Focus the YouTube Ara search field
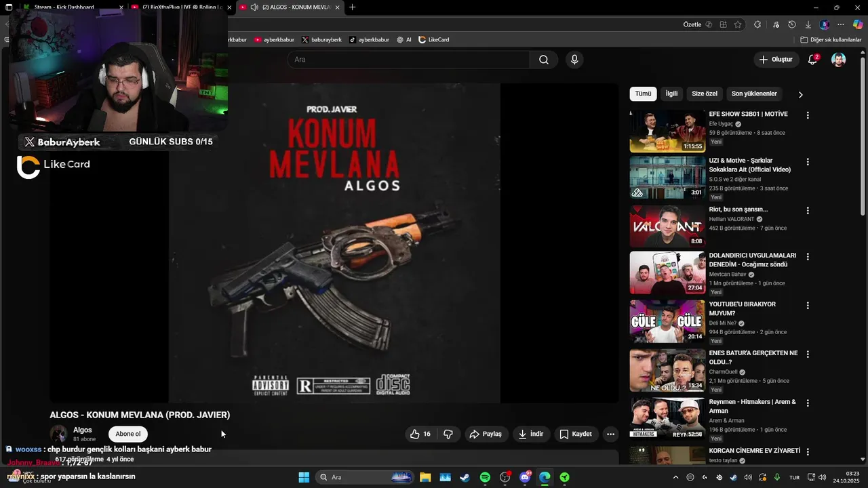The height and width of the screenshot is (488, 868). point(409,60)
